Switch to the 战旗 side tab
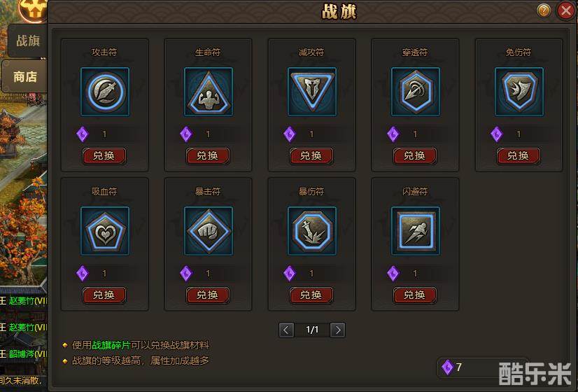The width and height of the screenshot is (578, 392). click(x=28, y=41)
